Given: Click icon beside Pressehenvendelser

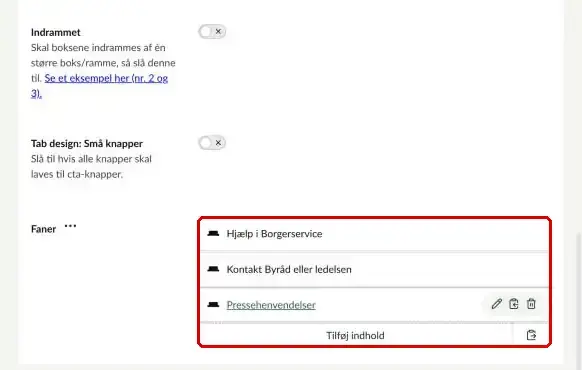Looking at the screenshot, I should coord(213,305).
